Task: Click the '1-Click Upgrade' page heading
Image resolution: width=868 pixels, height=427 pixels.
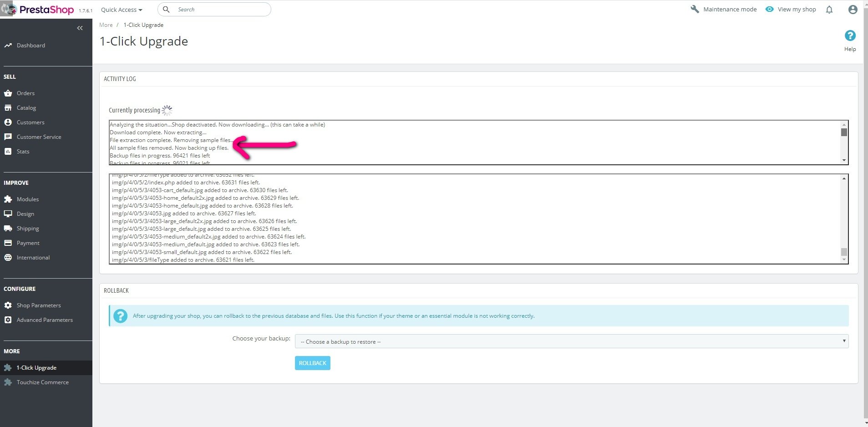Action: 144,41
